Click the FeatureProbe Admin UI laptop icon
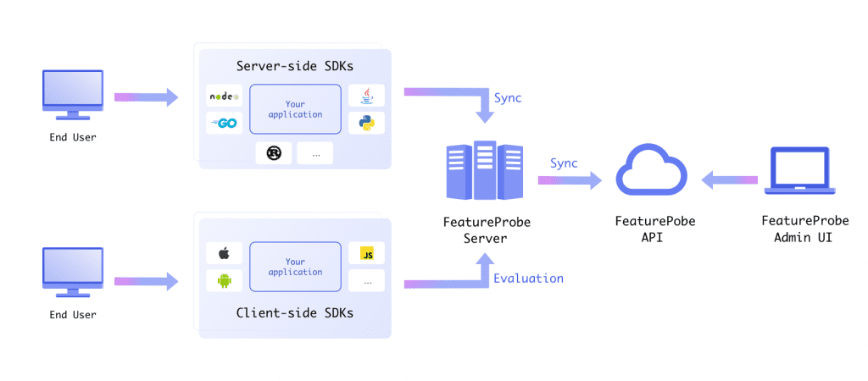 (x=800, y=171)
